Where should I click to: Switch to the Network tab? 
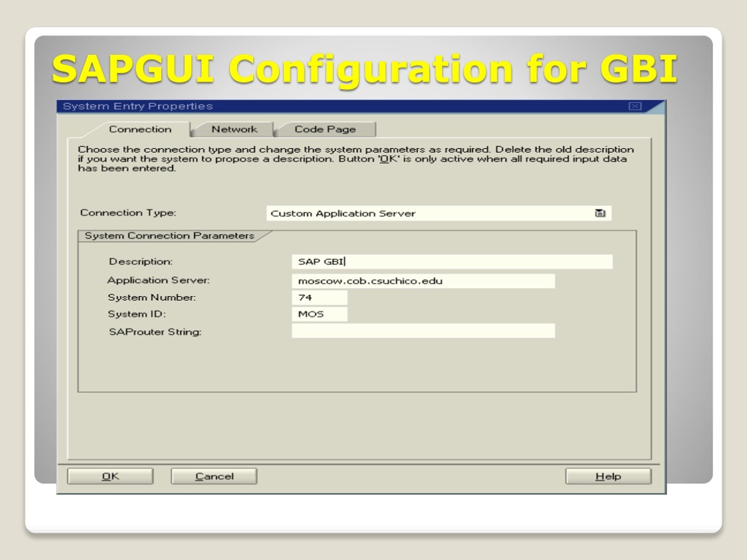[234, 129]
